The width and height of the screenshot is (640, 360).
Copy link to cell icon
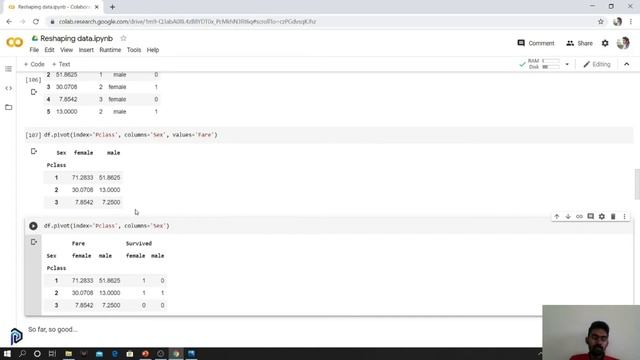coord(579,216)
